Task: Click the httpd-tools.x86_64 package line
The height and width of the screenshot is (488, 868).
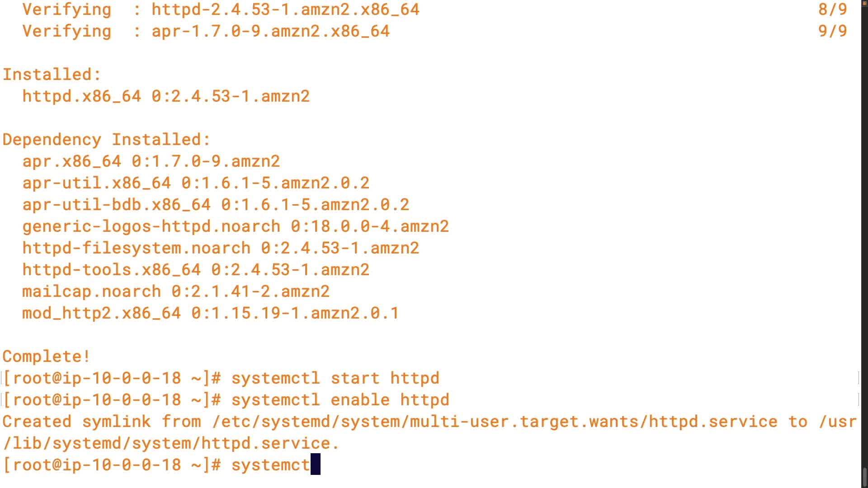Action: pos(196,269)
